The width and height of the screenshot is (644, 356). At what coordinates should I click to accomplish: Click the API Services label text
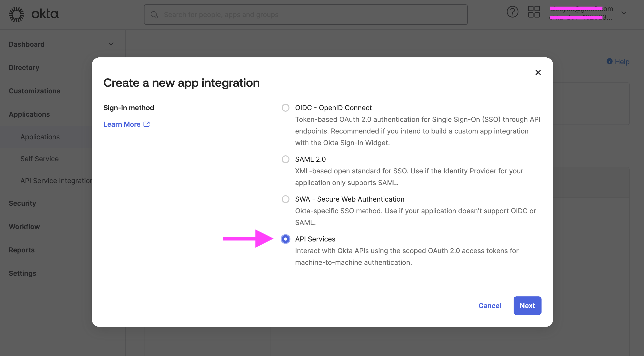tap(315, 239)
